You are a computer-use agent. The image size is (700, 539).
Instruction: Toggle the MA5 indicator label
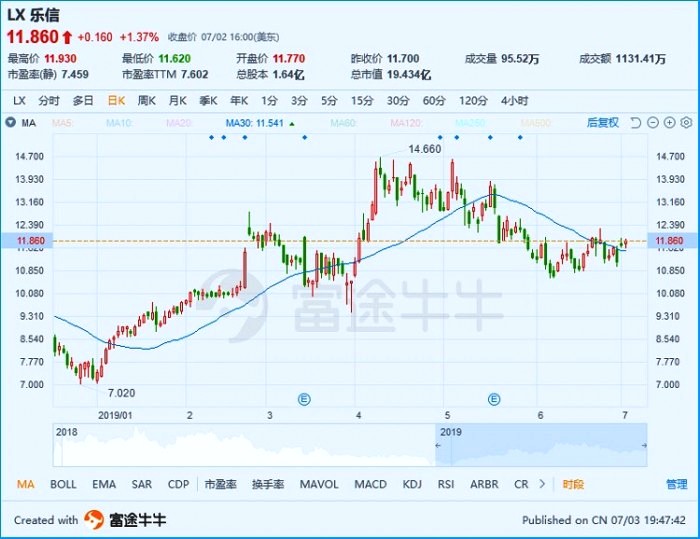click(x=62, y=123)
